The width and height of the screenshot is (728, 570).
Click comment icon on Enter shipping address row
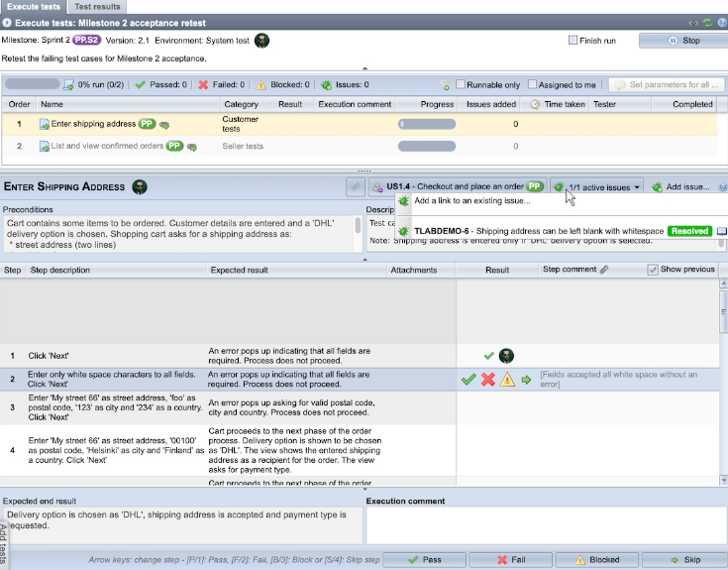coord(164,125)
